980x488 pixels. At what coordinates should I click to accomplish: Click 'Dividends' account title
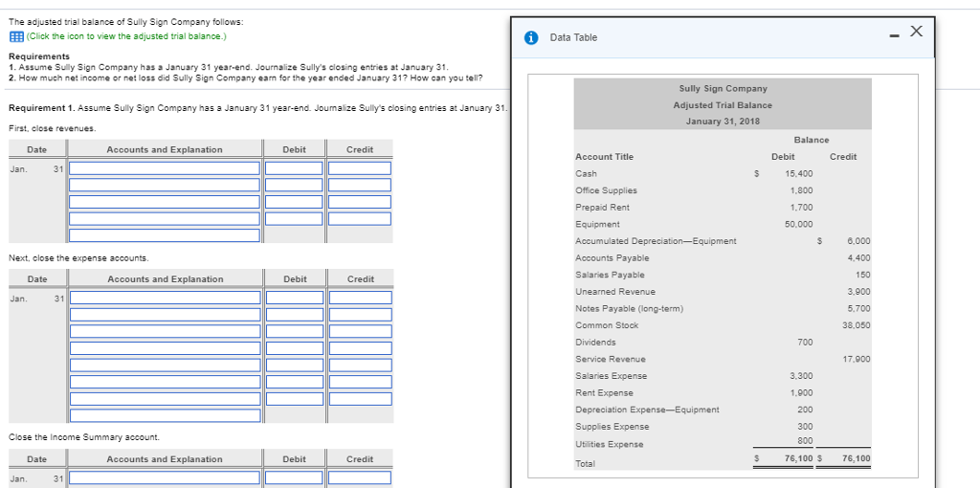(595, 343)
